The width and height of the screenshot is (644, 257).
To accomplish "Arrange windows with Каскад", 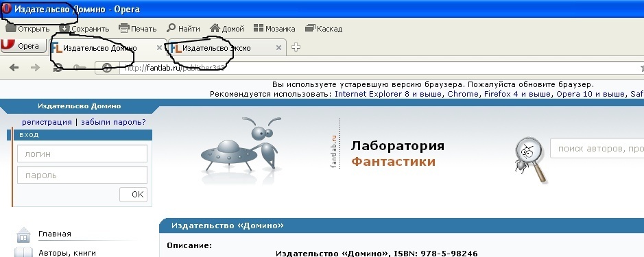I will tap(324, 29).
